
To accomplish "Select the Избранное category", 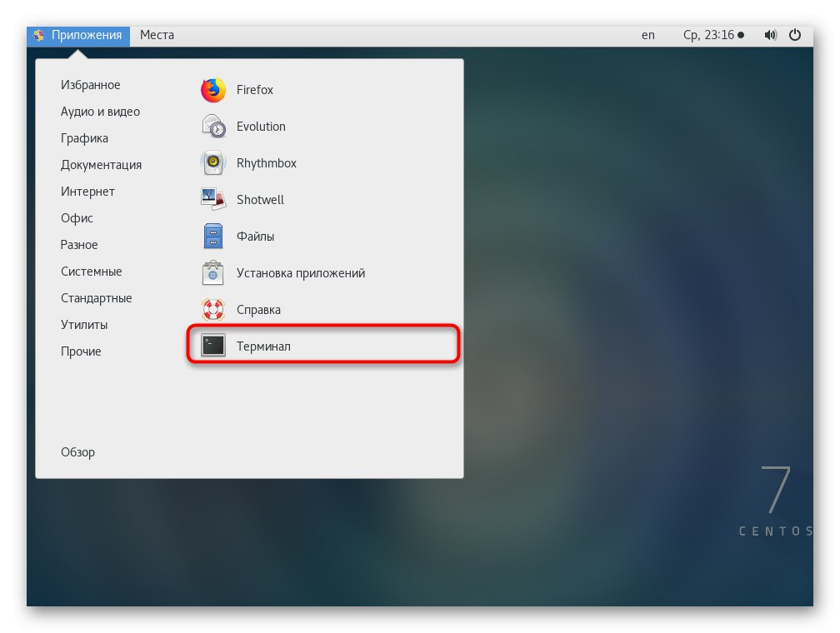I will [x=91, y=85].
